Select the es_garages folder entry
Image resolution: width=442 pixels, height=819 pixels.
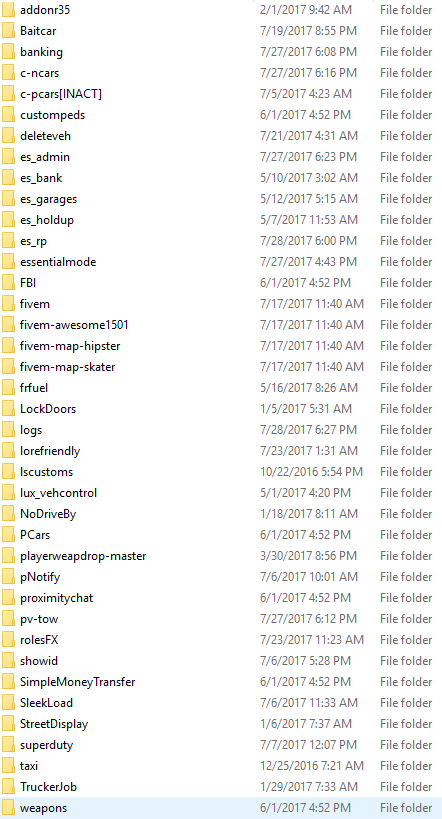221,199
